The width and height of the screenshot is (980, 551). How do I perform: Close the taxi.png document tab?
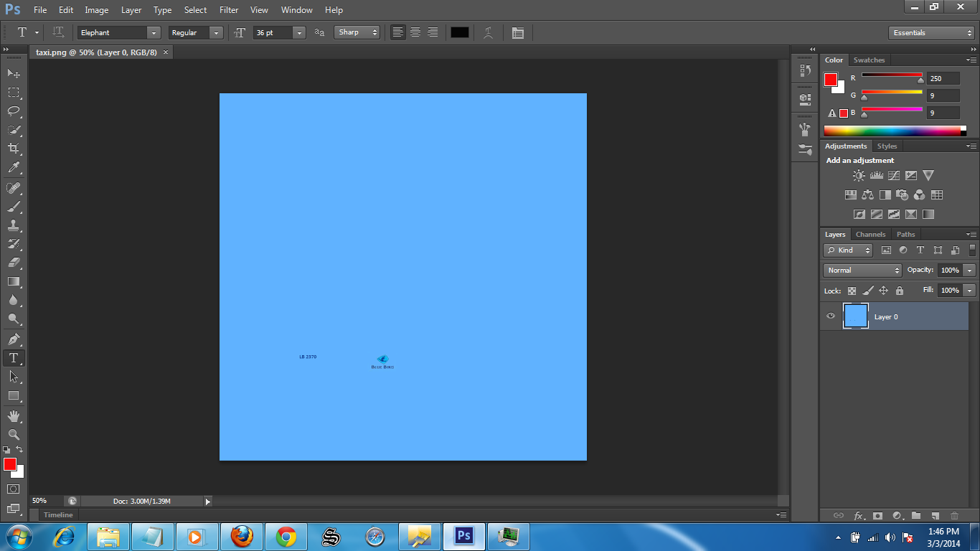(x=166, y=52)
